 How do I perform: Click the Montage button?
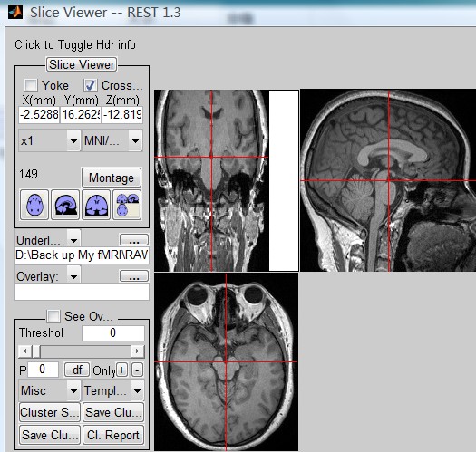(x=112, y=178)
